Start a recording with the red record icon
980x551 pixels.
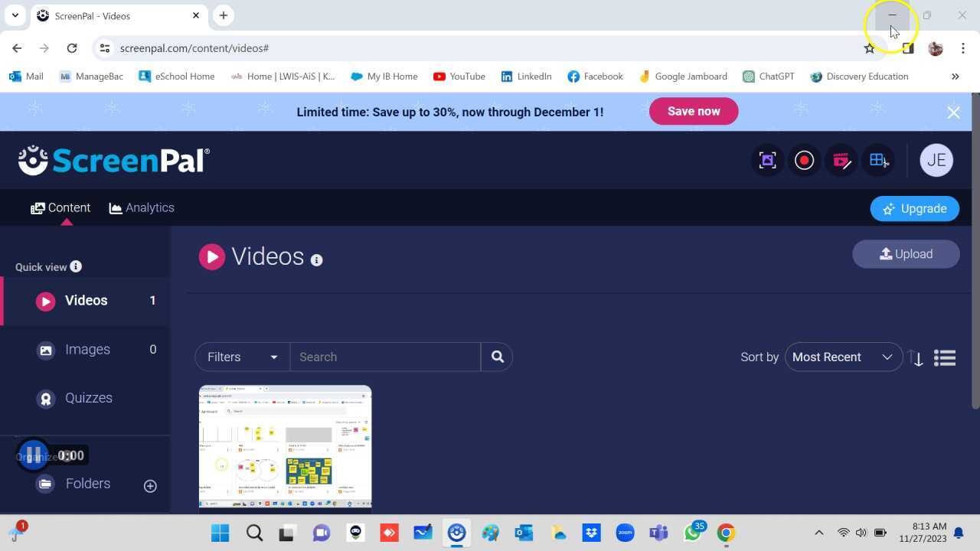point(804,160)
